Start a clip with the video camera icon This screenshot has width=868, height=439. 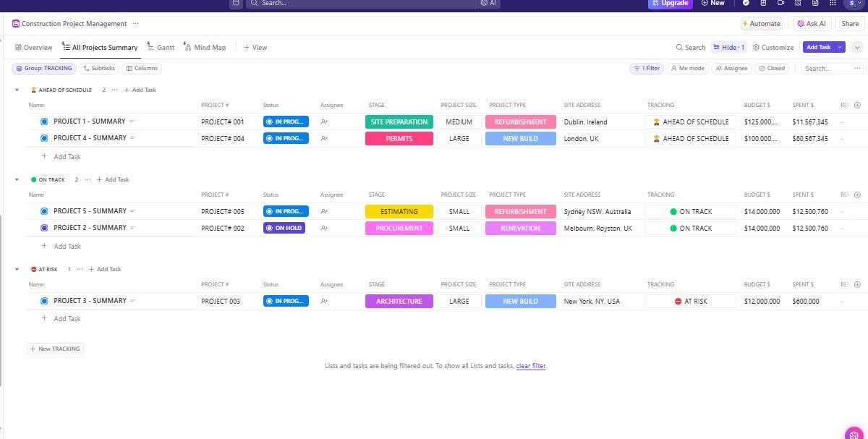pyautogui.click(x=780, y=3)
